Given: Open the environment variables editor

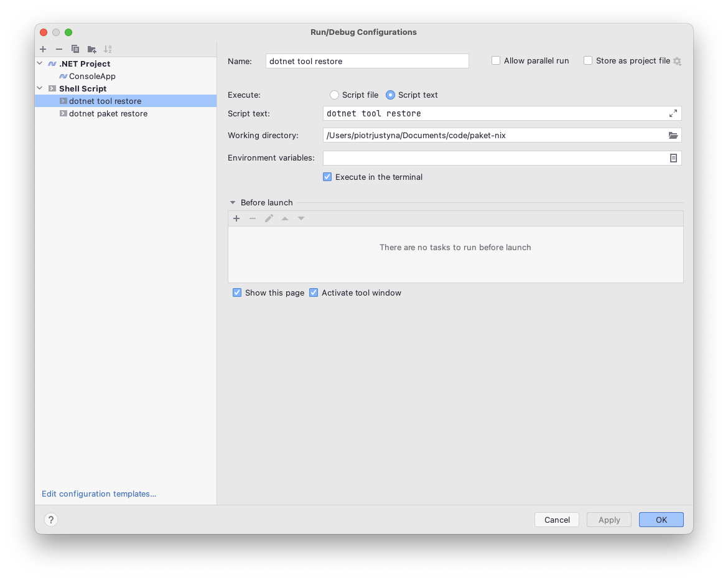Looking at the screenshot, I should [x=673, y=158].
